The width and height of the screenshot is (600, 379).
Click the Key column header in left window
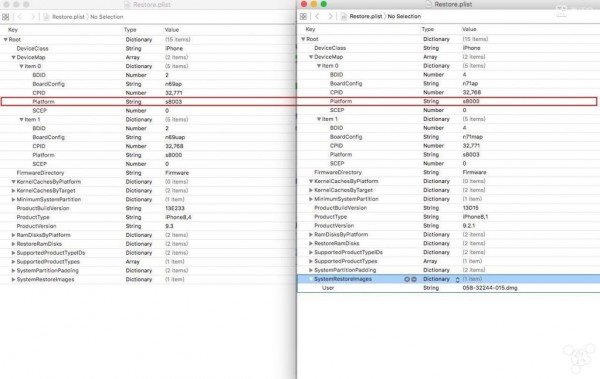pos(13,29)
